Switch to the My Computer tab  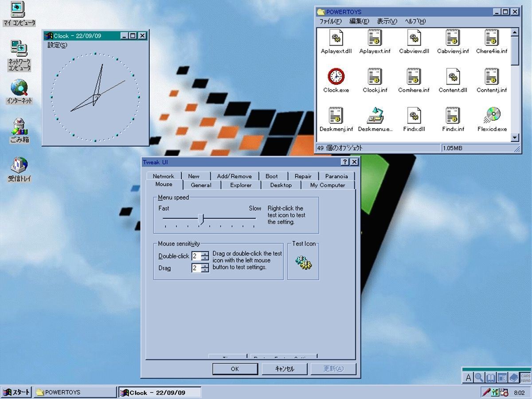point(328,185)
